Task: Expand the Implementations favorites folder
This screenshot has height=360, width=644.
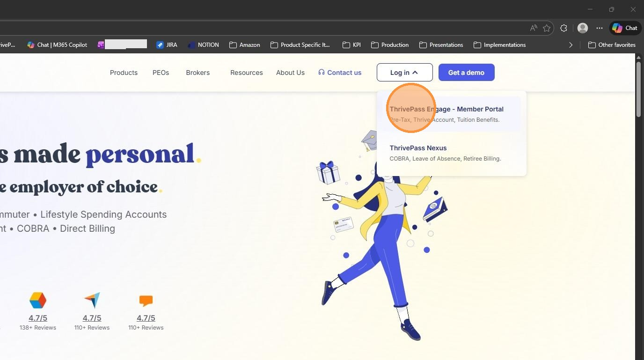Action: tap(499, 45)
